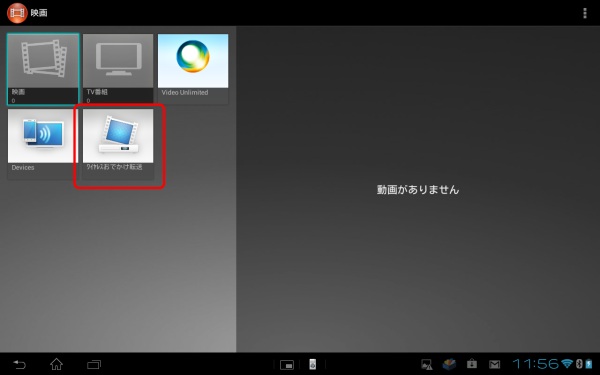Tap the 11:56 clock
This screenshot has width=600, height=375.
click(536, 364)
